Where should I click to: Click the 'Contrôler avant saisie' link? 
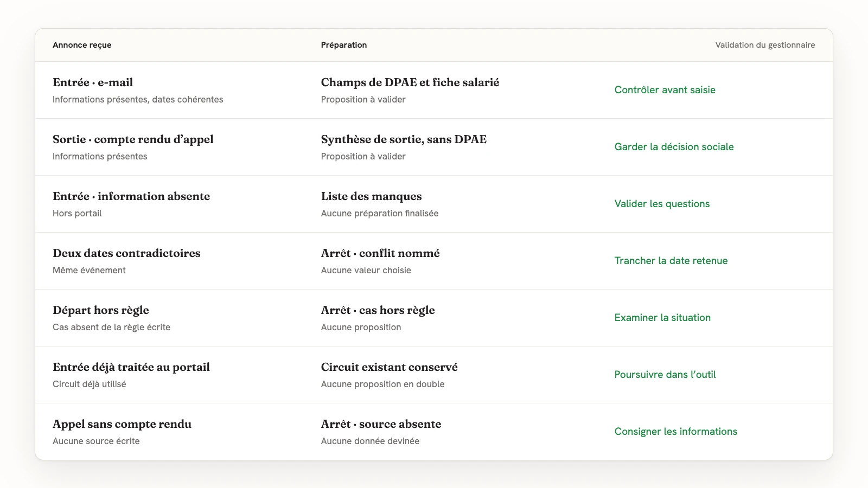665,90
